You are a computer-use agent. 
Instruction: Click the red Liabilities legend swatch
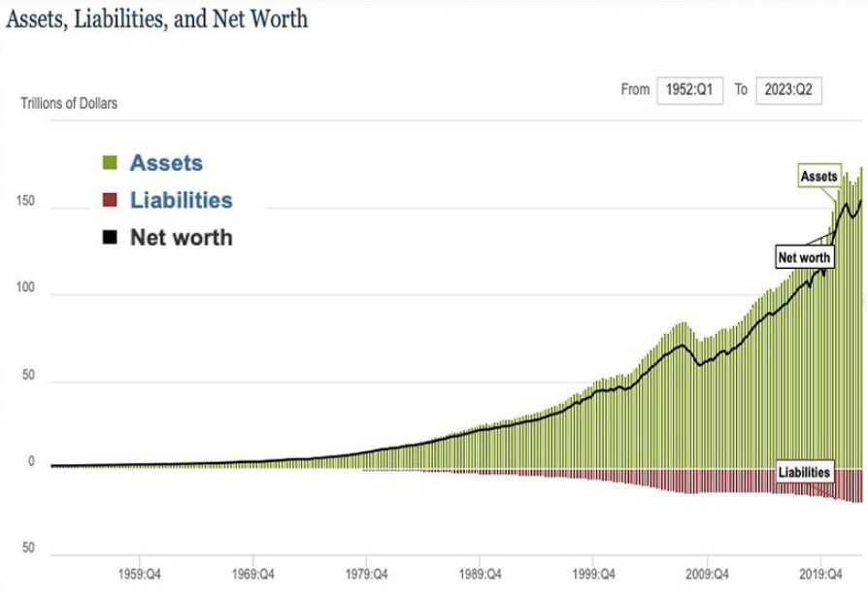tap(110, 200)
